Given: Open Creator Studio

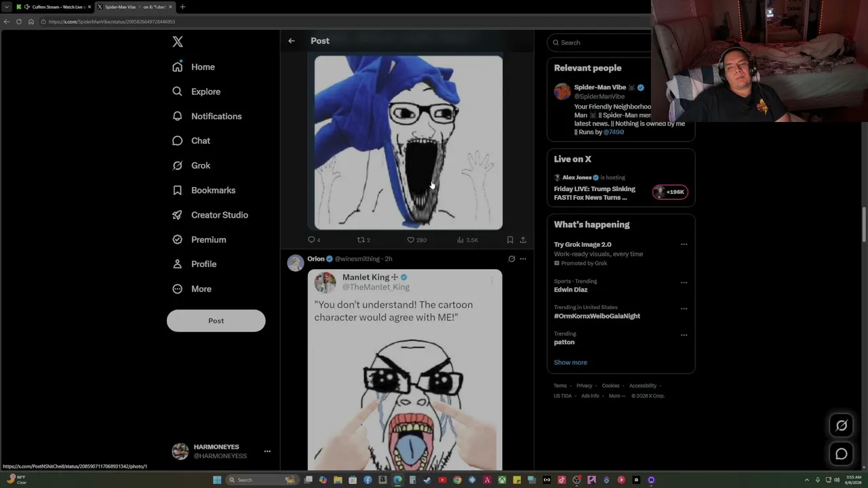Looking at the screenshot, I should point(210,215).
